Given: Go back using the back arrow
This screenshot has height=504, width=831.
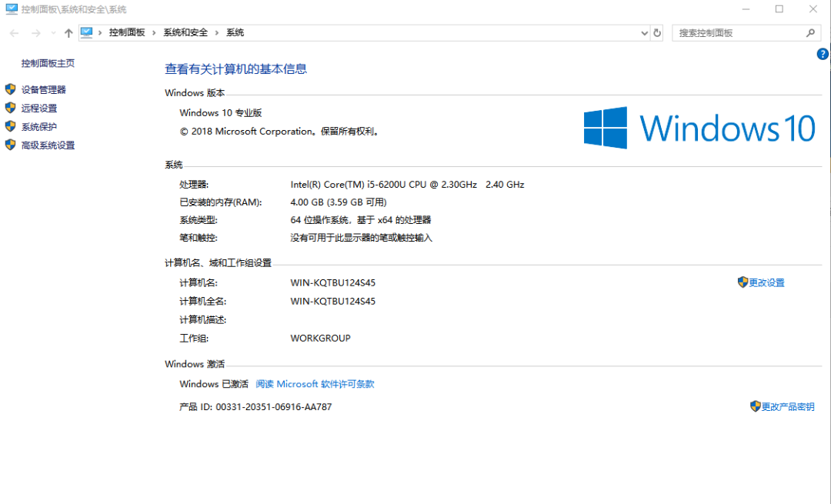Looking at the screenshot, I should (x=15, y=33).
